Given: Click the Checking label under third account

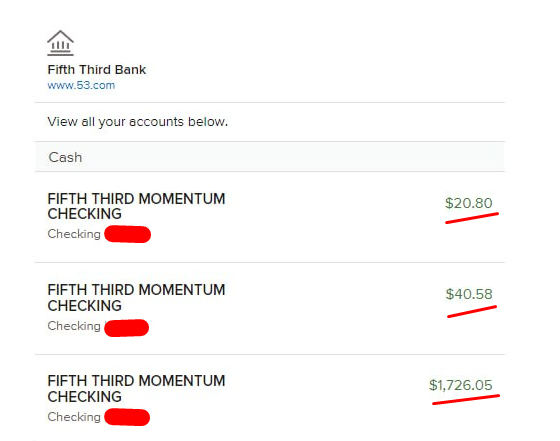Looking at the screenshot, I should pos(74,417).
